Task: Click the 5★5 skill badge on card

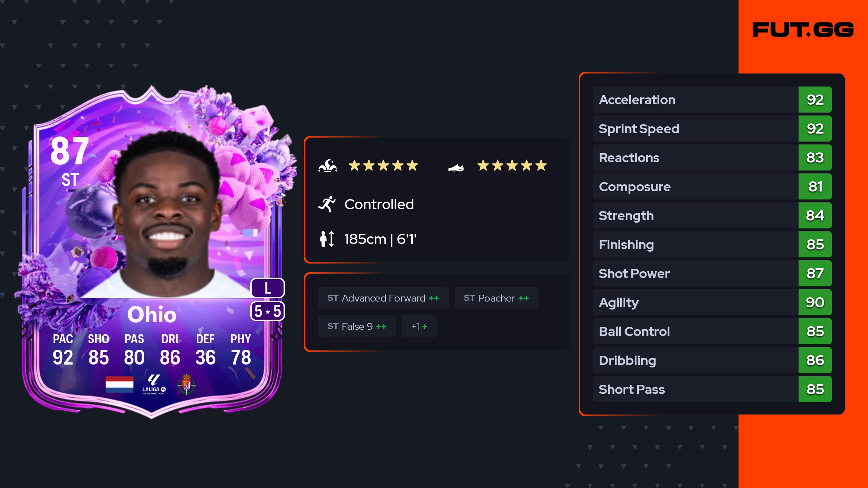Action: pos(268,311)
